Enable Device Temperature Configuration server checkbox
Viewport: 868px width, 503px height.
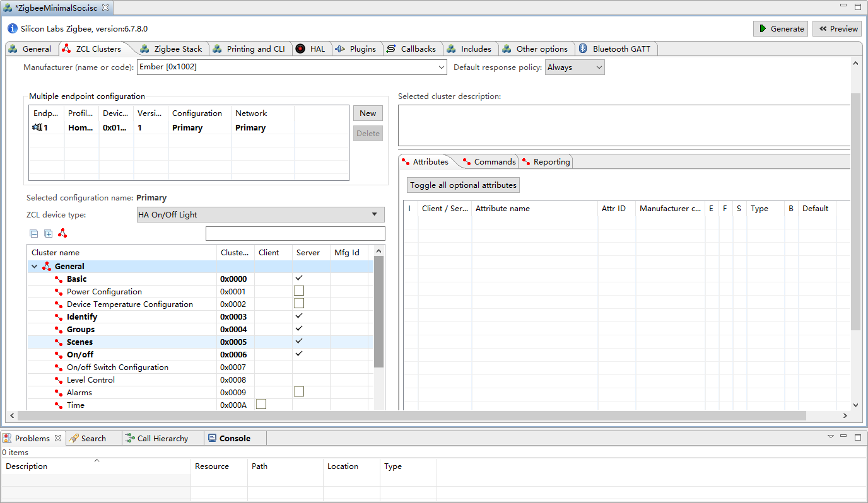[299, 303]
